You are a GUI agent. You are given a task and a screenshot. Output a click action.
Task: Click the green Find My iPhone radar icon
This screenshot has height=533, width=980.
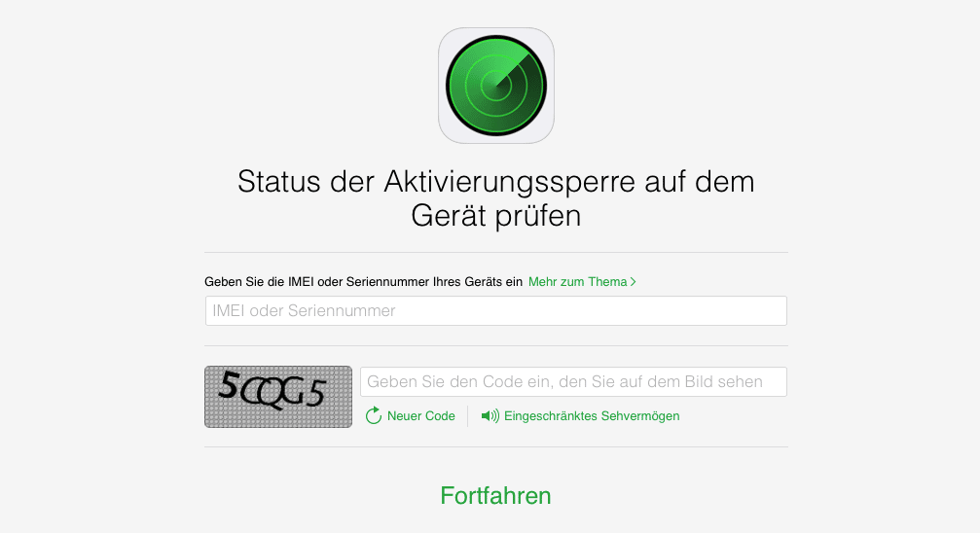click(496, 86)
